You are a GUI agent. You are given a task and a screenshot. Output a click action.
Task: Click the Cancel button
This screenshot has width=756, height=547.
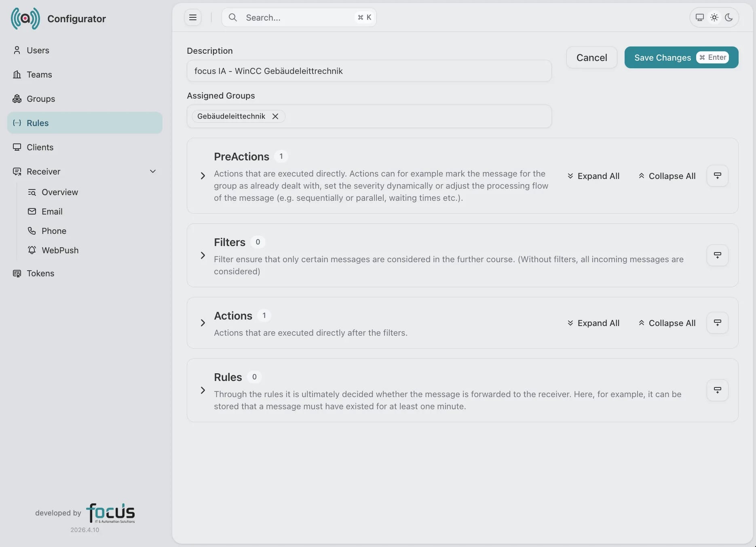(591, 57)
